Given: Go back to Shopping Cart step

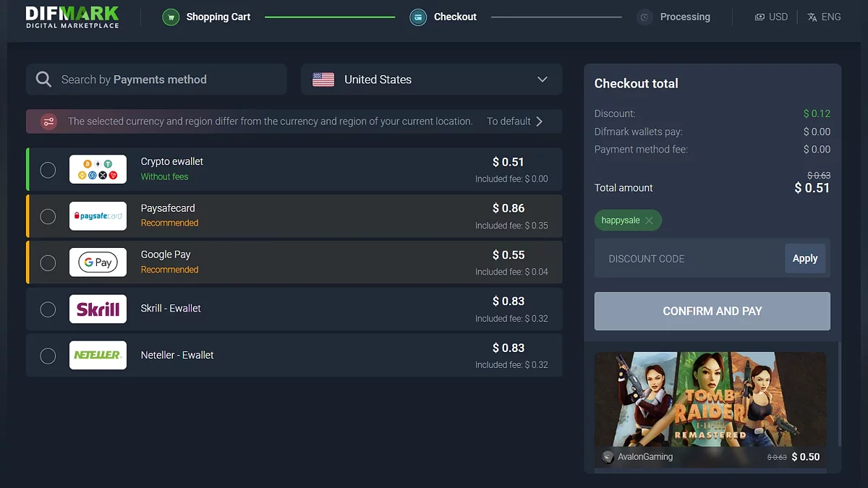Looking at the screenshot, I should pos(218,17).
